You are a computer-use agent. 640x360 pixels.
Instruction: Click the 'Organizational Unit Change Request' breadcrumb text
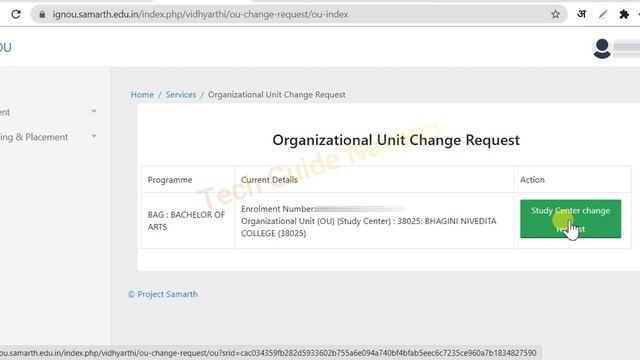(x=277, y=95)
